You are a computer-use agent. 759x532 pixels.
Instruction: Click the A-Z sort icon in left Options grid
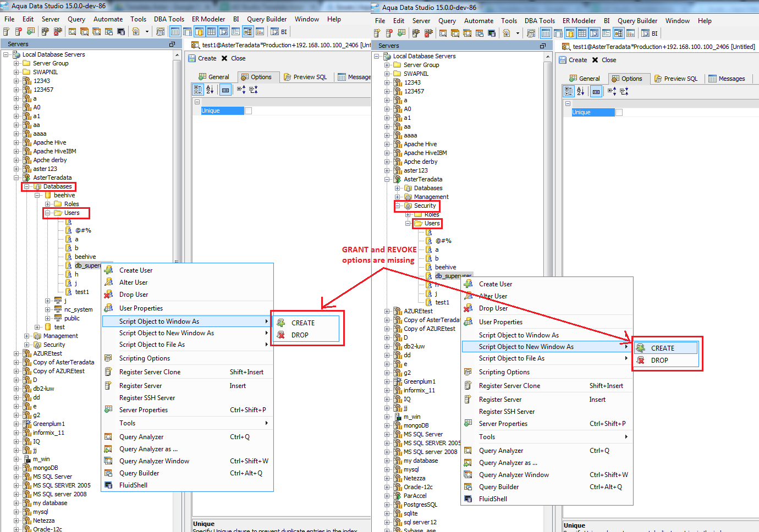[210, 90]
